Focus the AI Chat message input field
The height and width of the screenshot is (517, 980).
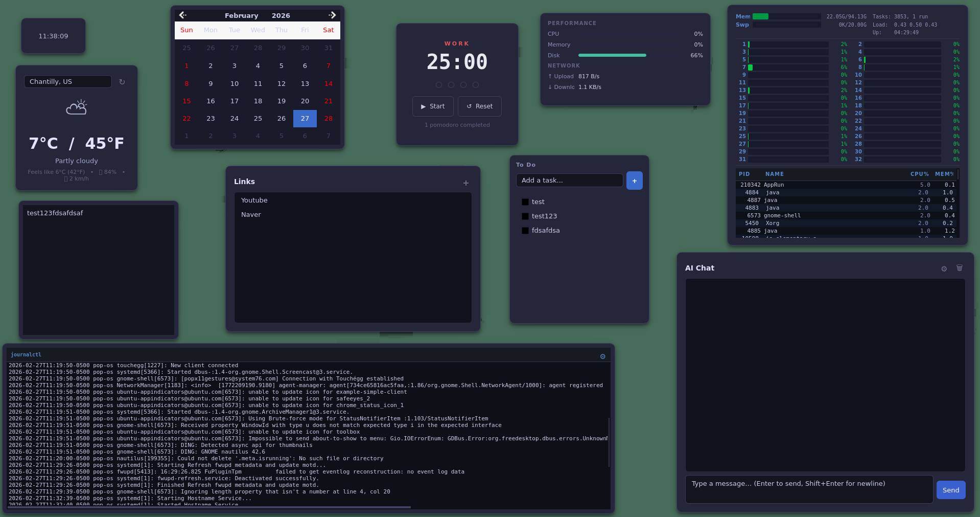[x=809, y=489]
